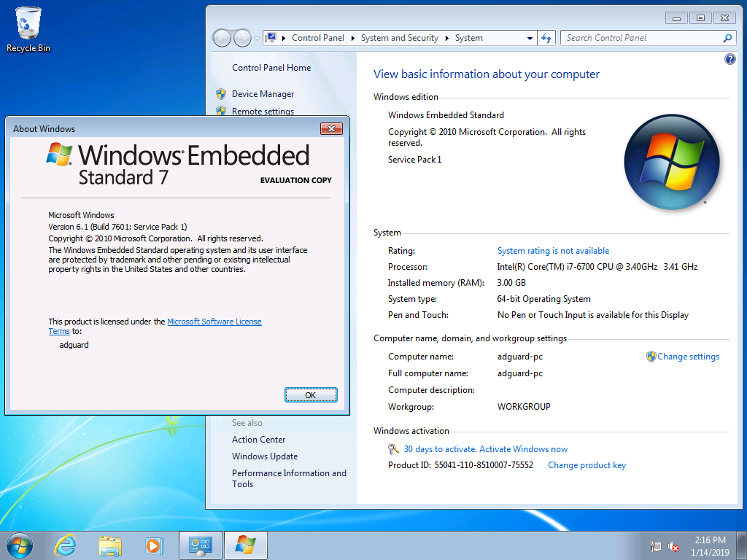This screenshot has width=747, height=560.
Task: Click the 3.00 GB installed memory value
Action: [511, 283]
